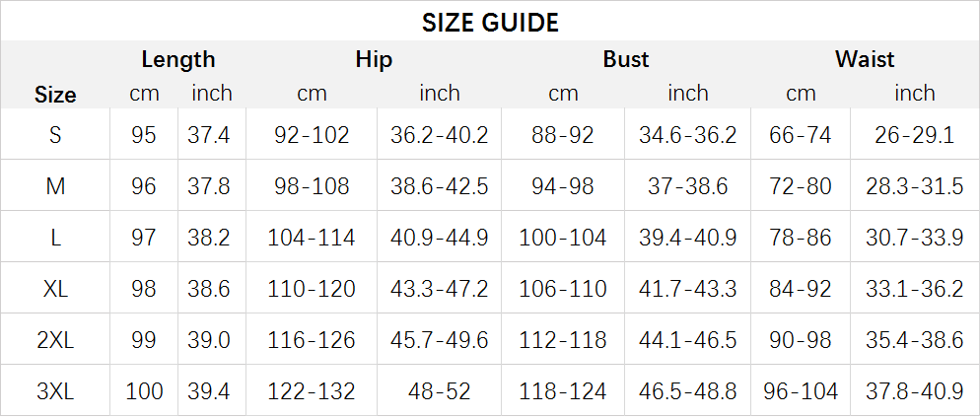Screen dimensions: 980x417
Task: Select the Bust column header
Action: coord(626,59)
